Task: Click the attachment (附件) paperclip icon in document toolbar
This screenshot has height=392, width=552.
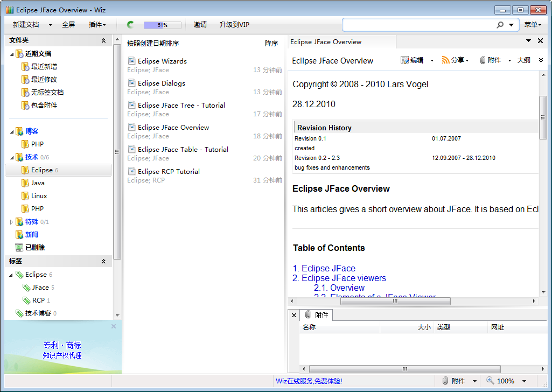Action: tap(483, 60)
